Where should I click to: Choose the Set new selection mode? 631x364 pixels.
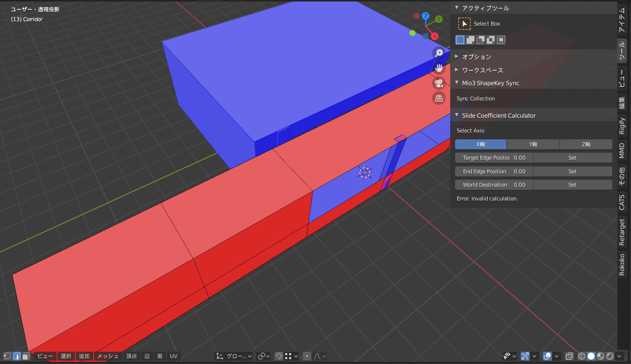tap(460, 40)
